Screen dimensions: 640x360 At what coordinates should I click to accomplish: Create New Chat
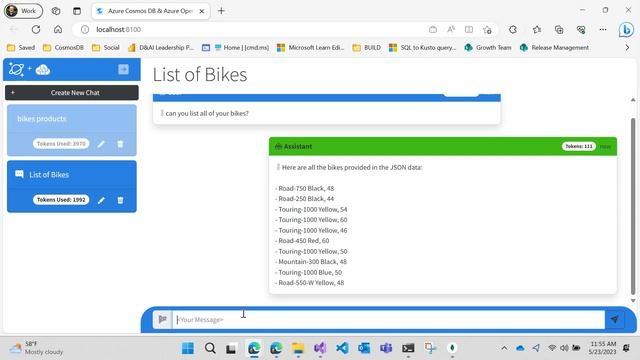pos(72,93)
